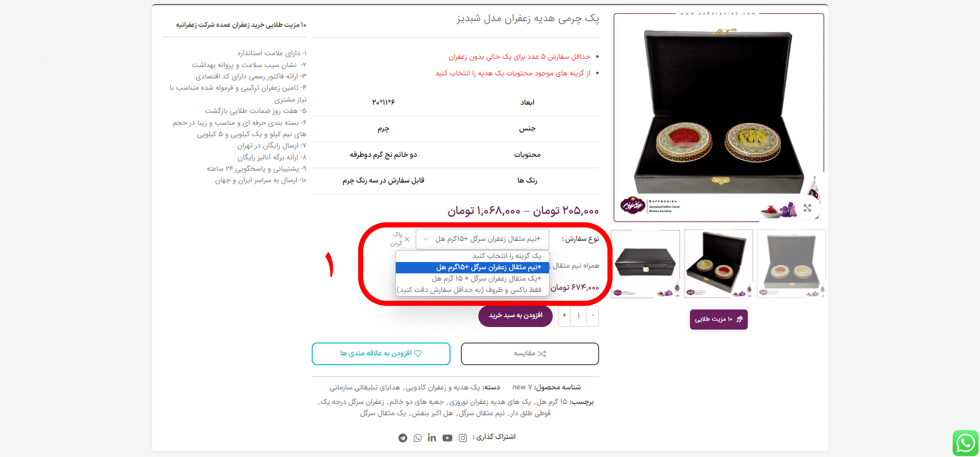980x457 pixels.
Task: Add product to wishlist افزودن به علاقه مندی ها
Action: click(x=381, y=353)
